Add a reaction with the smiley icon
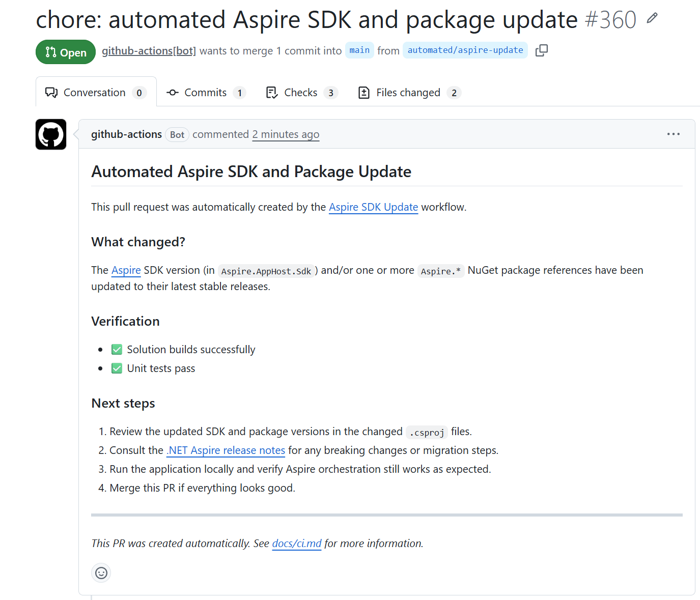 pos(101,573)
